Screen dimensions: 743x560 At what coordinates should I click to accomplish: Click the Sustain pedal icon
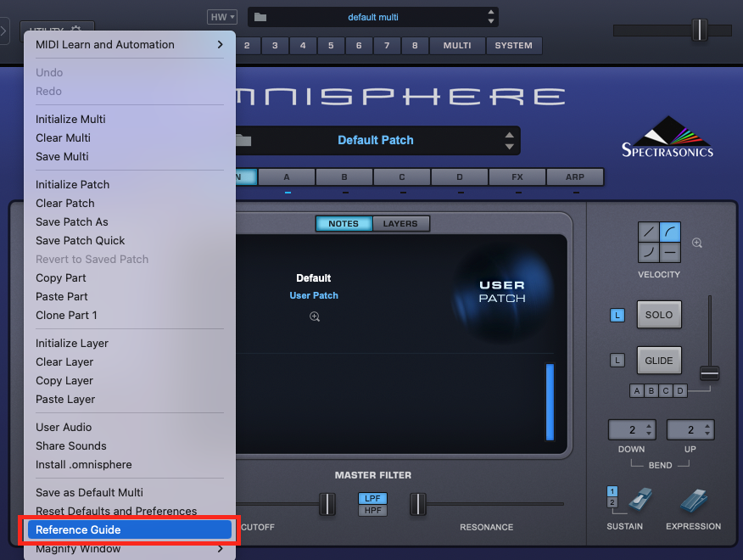pyautogui.click(x=640, y=501)
